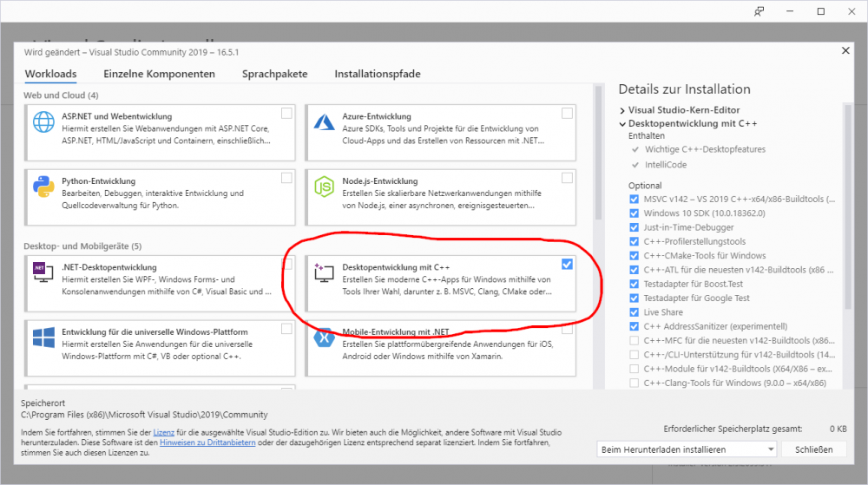
Task: Check C++-Module für v142-Buildtools
Action: pyautogui.click(x=634, y=369)
